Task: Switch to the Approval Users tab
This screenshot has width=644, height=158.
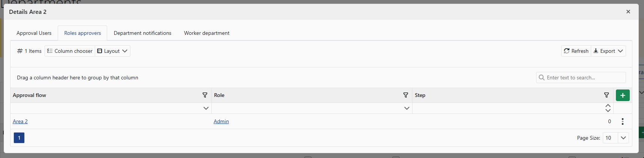Action: click(x=34, y=33)
